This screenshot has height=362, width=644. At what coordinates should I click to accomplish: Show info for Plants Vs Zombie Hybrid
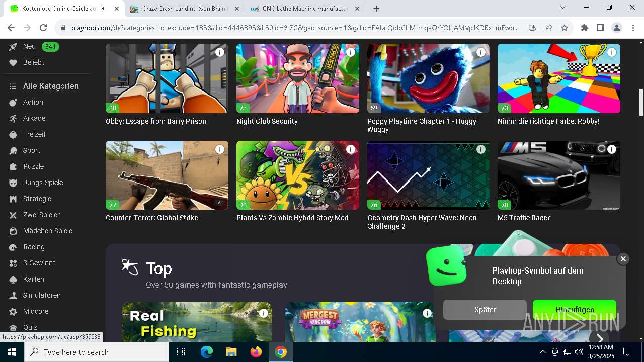(x=351, y=149)
